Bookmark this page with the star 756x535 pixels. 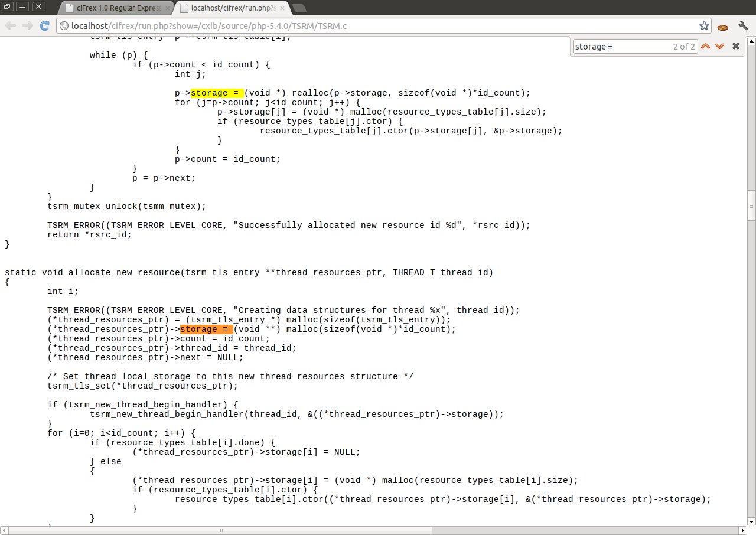(x=704, y=26)
